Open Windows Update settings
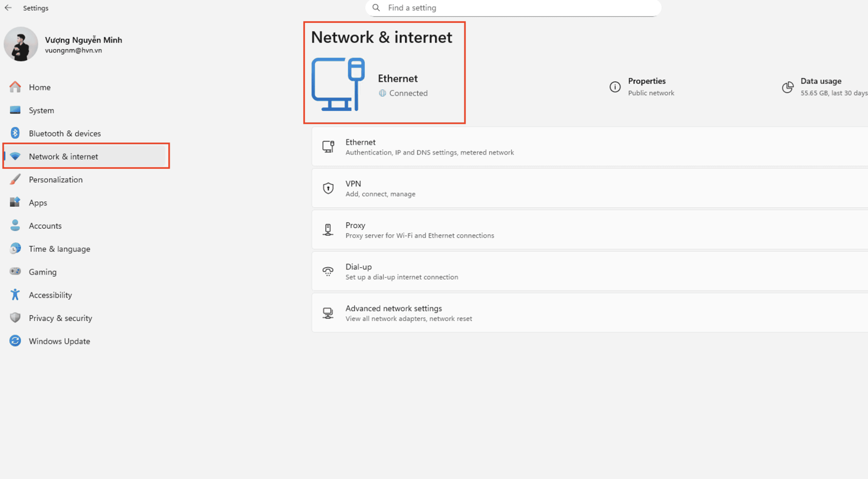 pyautogui.click(x=59, y=341)
